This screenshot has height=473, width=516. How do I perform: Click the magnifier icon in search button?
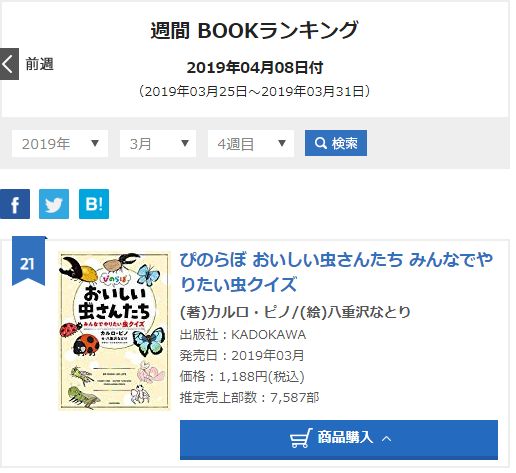pyautogui.click(x=321, y=143)
